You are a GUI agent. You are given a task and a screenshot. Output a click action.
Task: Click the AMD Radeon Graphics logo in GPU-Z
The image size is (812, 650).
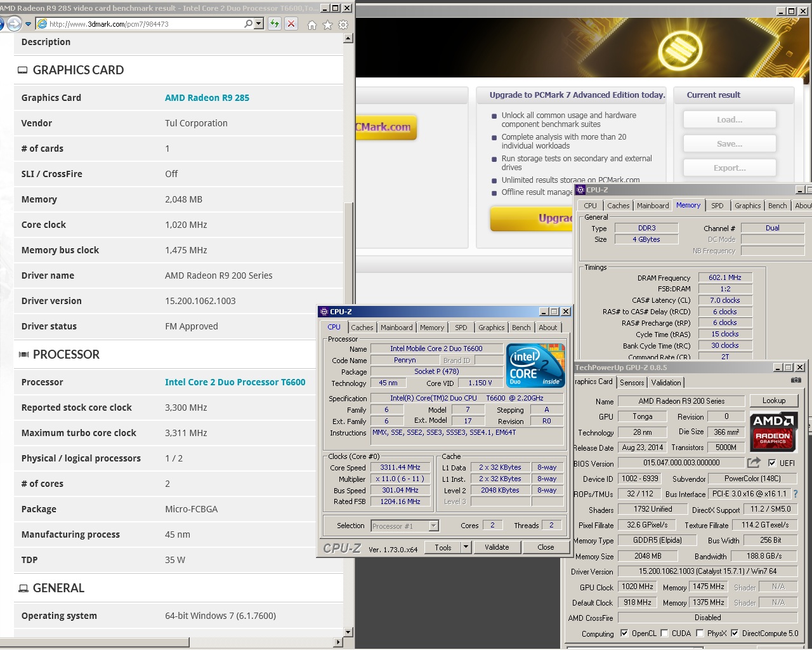[x=773, y=432]
